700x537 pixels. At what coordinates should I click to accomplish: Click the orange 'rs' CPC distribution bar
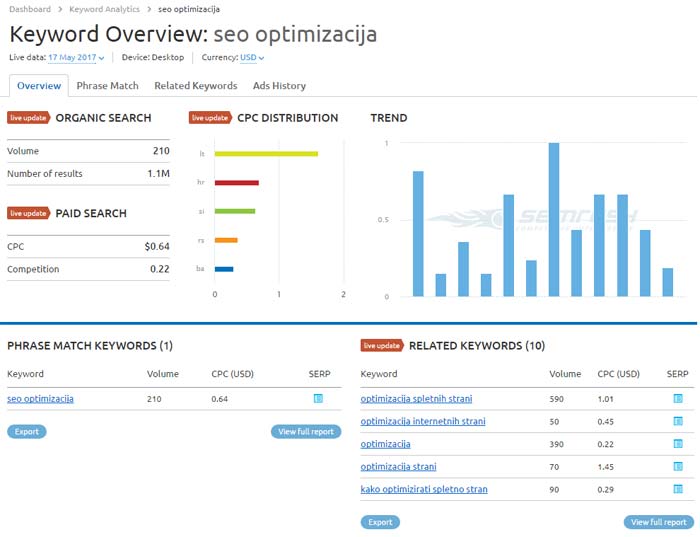[x=226, y=240]
